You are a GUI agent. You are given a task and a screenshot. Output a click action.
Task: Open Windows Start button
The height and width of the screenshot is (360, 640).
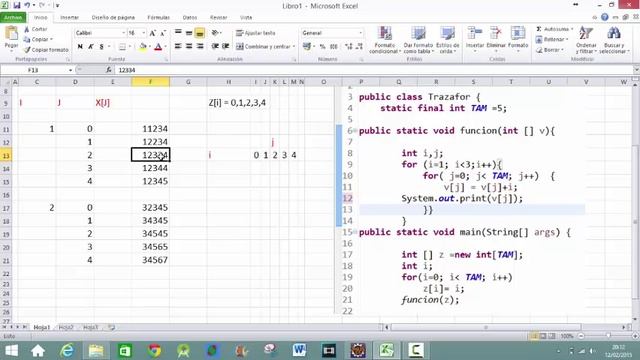(12, 351)
